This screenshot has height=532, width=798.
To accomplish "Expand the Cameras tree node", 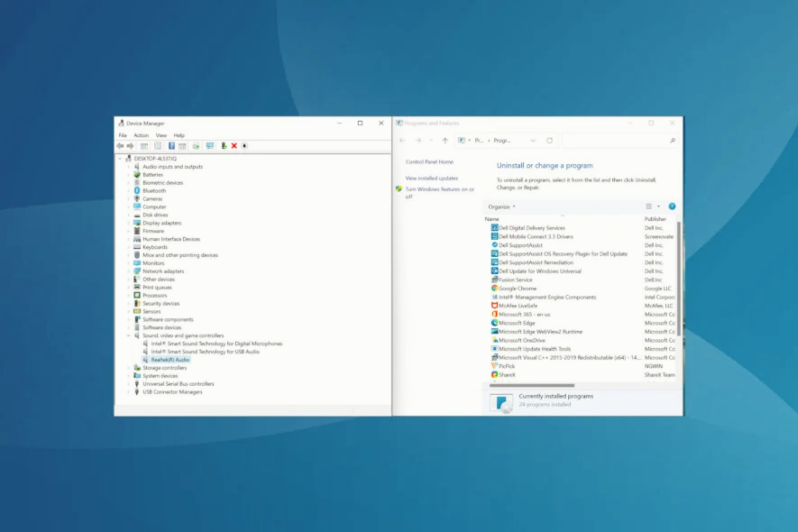I will click(x=128, y=199).
